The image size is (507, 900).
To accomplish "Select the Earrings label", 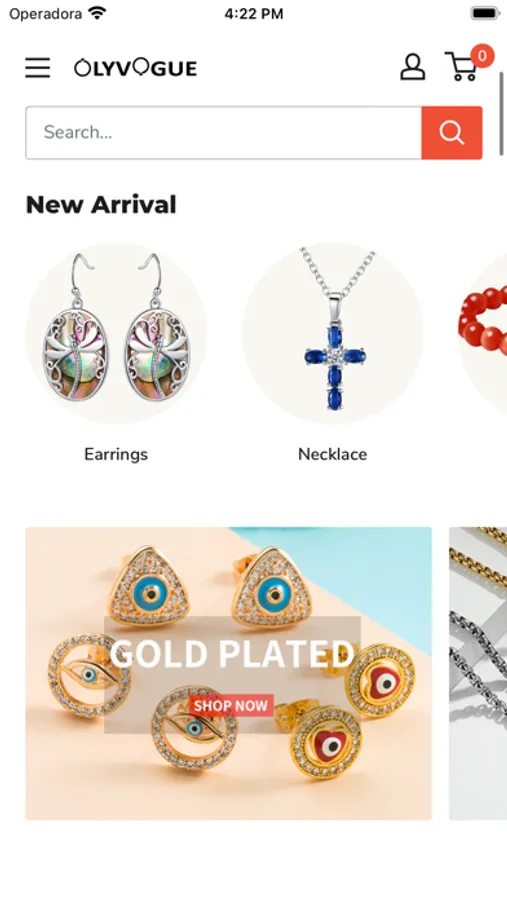I will [x=116, y=454].
